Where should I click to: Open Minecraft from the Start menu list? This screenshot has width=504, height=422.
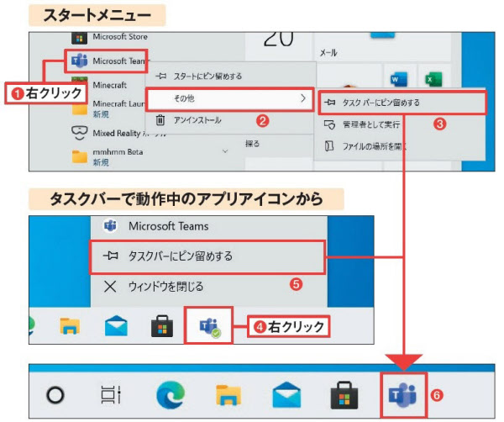(99, 85)
